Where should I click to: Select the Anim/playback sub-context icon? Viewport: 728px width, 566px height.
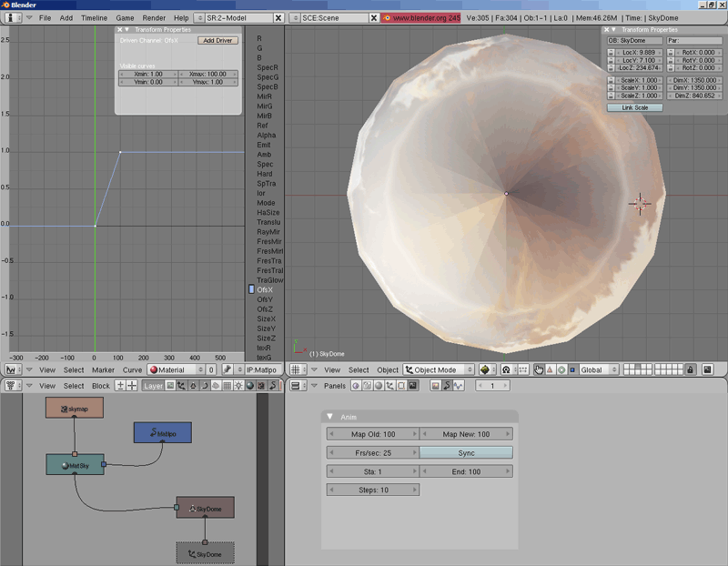tap(447, 386)
